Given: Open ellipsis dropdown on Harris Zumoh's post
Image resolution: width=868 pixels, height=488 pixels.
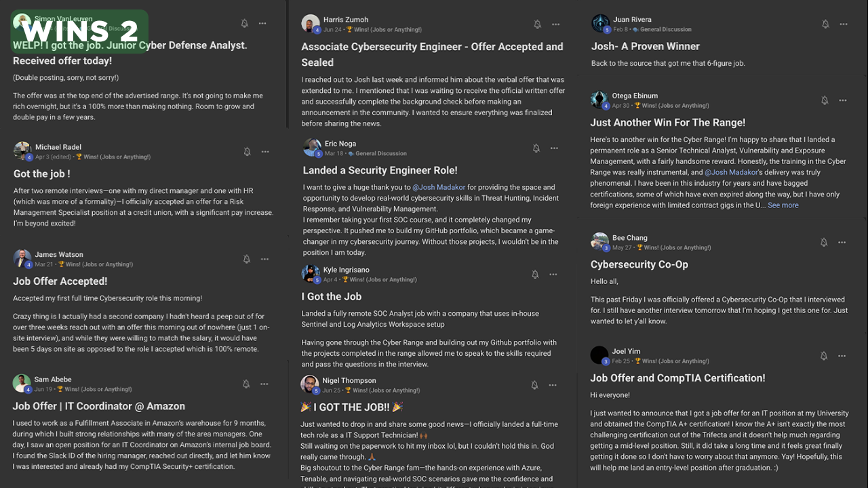Looking at the screenshot, I should click(556, 24).
